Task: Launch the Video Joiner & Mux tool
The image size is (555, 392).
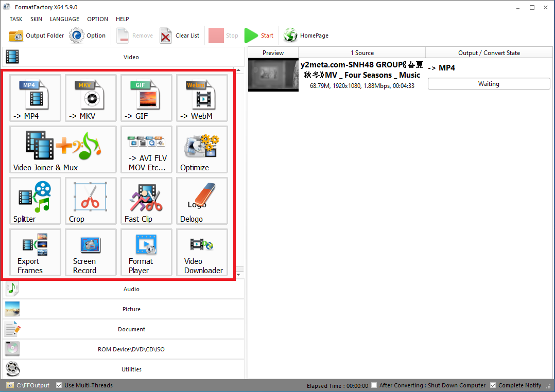Action: (x=63, y=149)
